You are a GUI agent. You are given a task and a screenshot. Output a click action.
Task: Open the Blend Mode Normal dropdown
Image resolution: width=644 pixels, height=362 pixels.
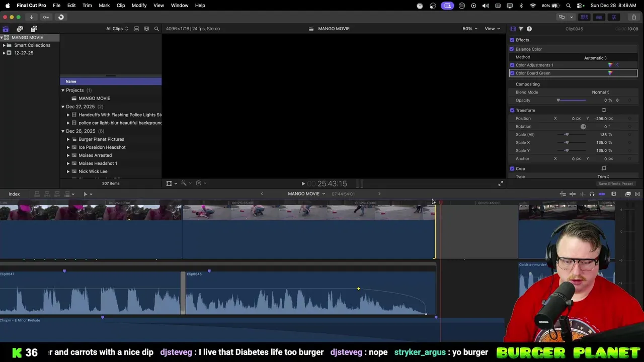(600, 92)
